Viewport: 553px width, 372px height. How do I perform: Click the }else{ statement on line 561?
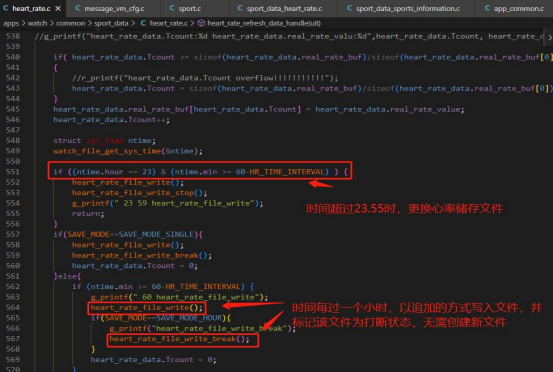click(x=67, y=276)
